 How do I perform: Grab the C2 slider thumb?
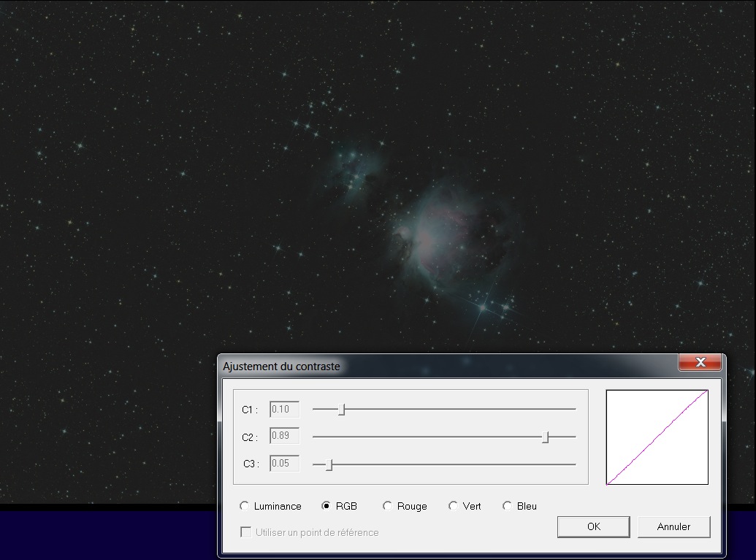546,437
